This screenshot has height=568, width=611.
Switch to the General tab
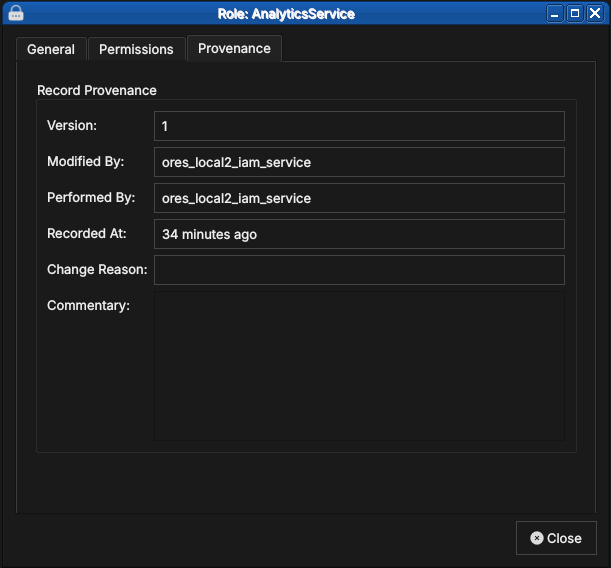[51, 49]
